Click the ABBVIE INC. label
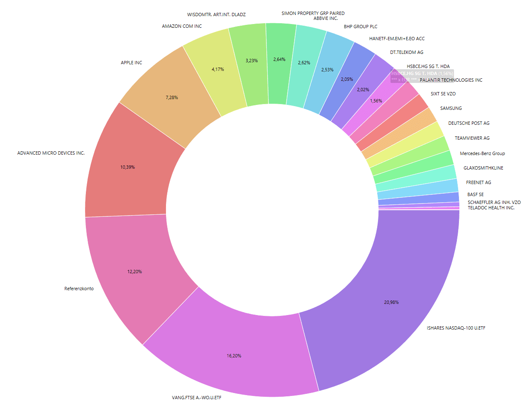The height and width of the screenshot is (410, 532). (326, 18)
